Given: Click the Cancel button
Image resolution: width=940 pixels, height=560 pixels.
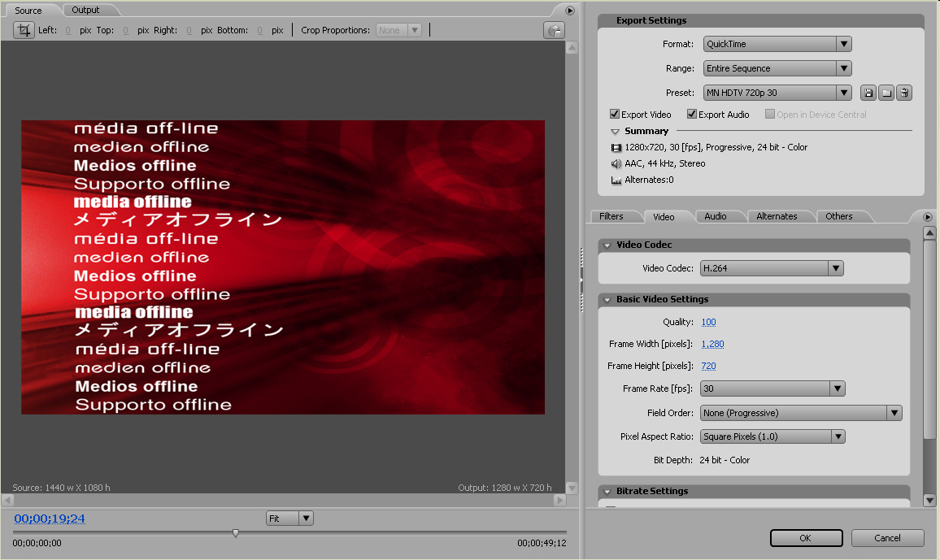Looking at the screenshot, I should pos(887,538).
